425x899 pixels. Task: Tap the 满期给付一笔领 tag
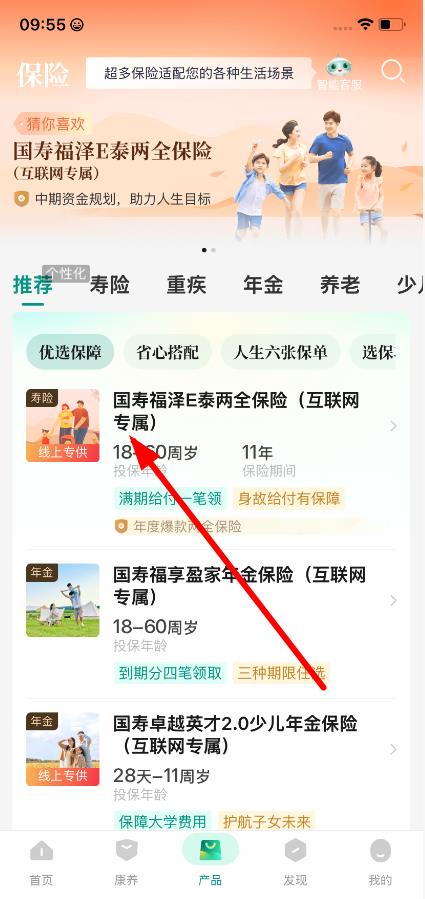pyautogui.click(x=170, y=498)
